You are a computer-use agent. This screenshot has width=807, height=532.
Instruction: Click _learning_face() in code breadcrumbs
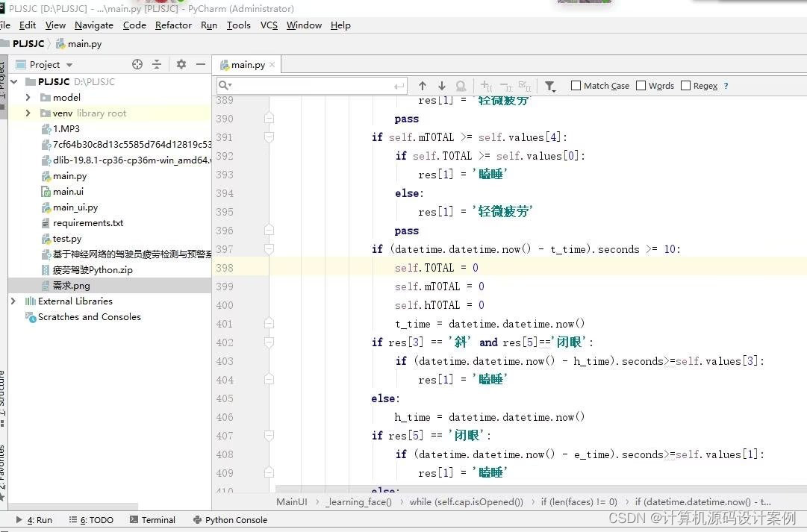coord(359,501)
